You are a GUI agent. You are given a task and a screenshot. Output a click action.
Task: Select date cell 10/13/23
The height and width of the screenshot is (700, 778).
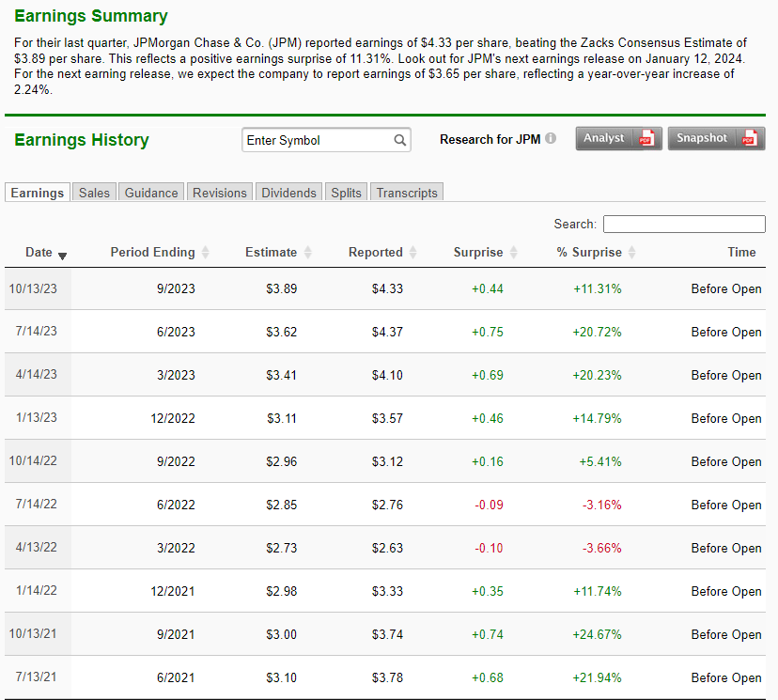coord(33,288)
